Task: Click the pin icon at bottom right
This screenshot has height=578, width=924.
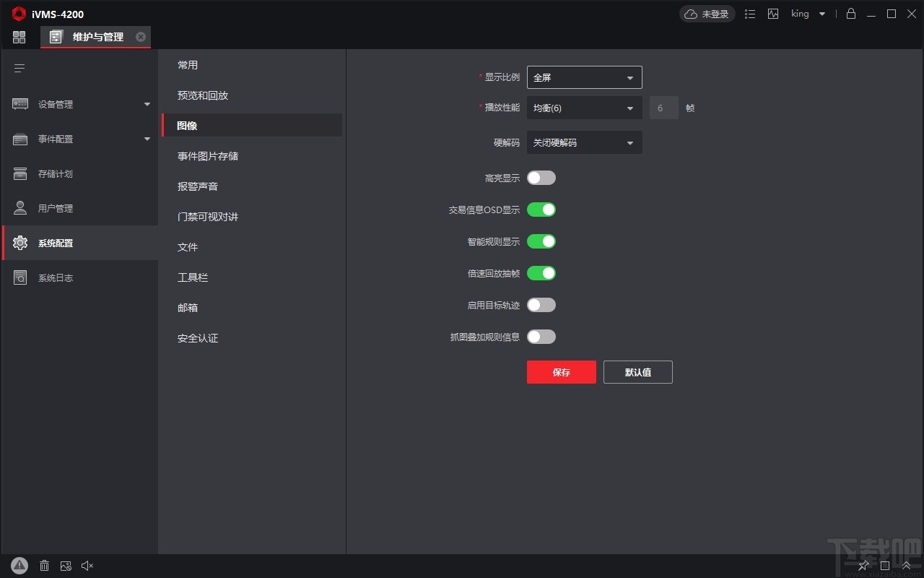Action: tap(863, 566)
